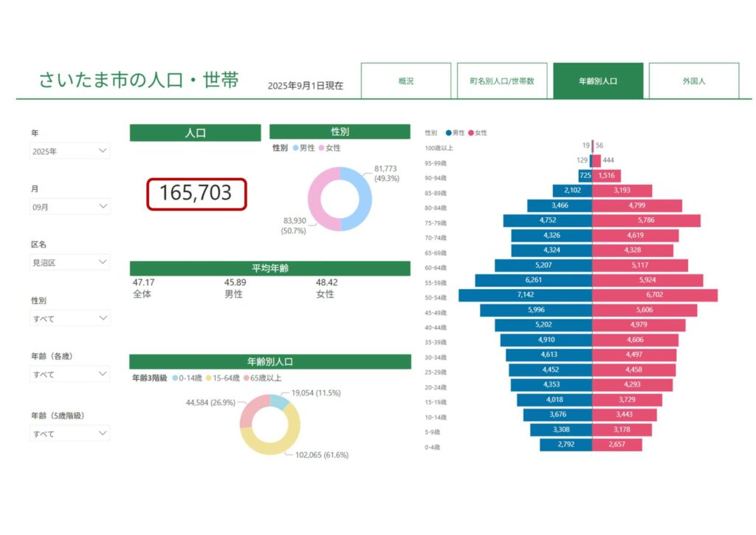Viewport: 756px width, 535px height.
Task: Click 女性 legend dot above the gender donut
Action: 323,148
